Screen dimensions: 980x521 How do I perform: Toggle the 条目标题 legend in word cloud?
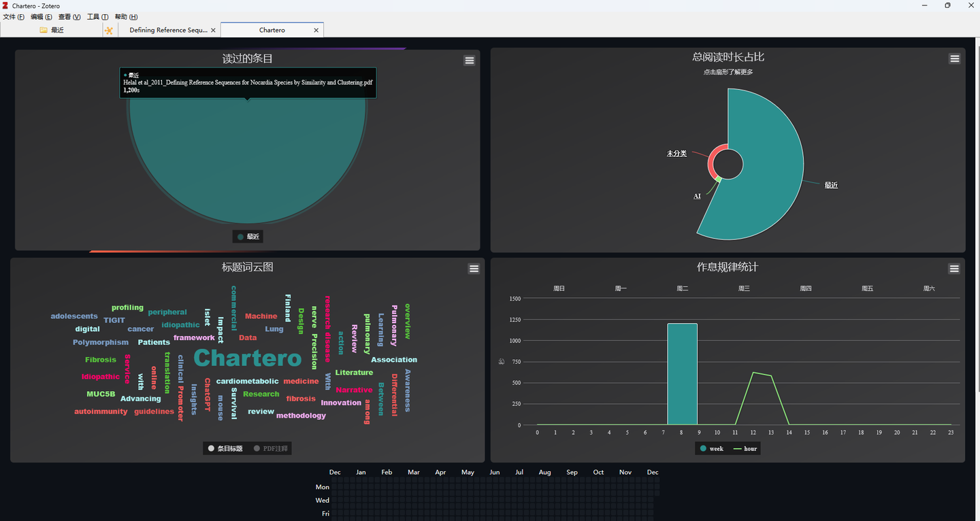click(x=225, y=448)
